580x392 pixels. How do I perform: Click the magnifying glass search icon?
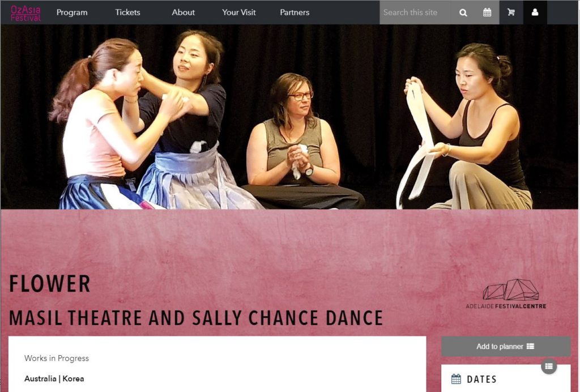pos(463,12)
